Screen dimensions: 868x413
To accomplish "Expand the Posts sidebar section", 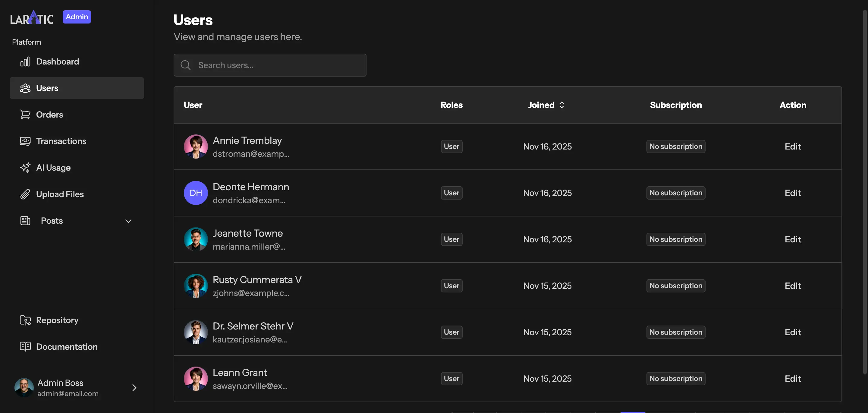I will coord(128,221).
